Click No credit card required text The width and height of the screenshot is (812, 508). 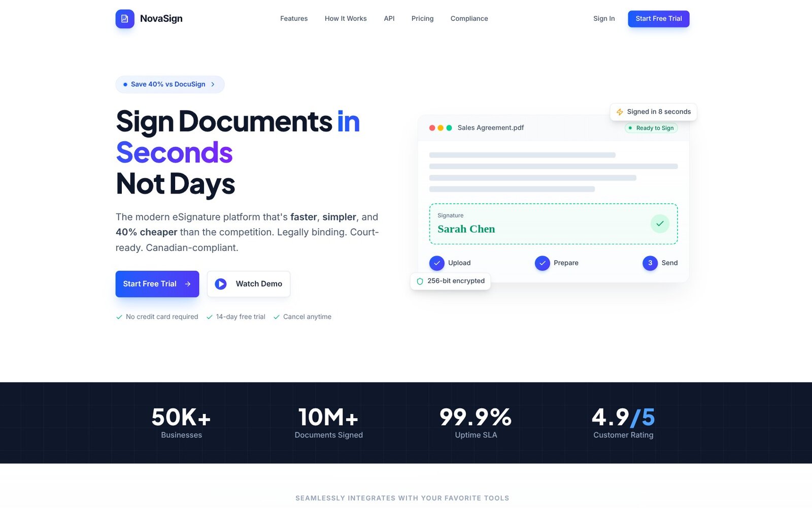point(162,317)
